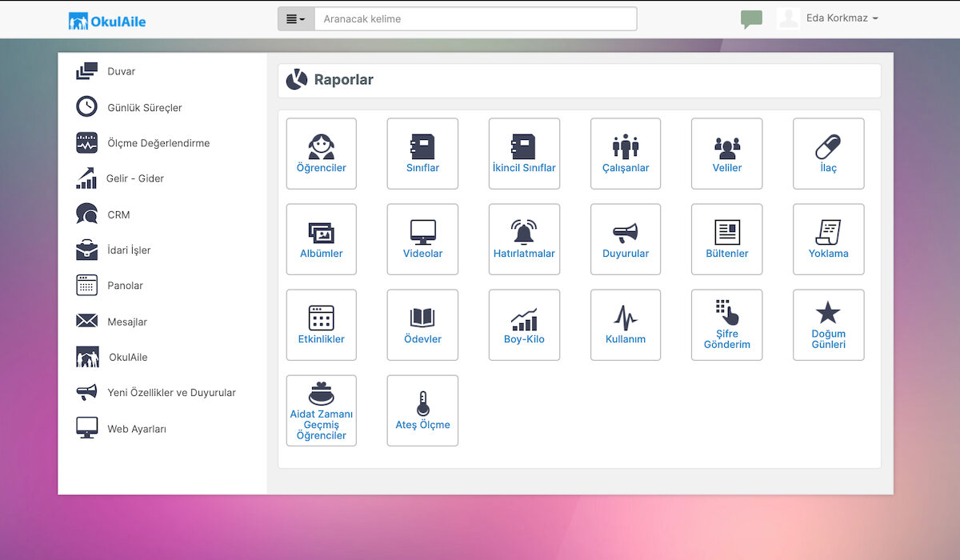The image size is (960, 560).
Task: Open the Yoklama attendance report tile
Action: tap(829, 239)
